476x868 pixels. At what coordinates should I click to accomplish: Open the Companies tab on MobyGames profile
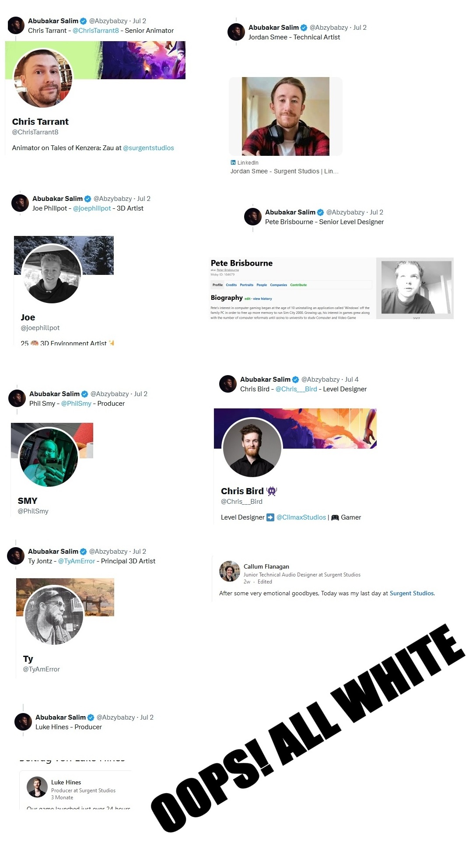point(278,285)
